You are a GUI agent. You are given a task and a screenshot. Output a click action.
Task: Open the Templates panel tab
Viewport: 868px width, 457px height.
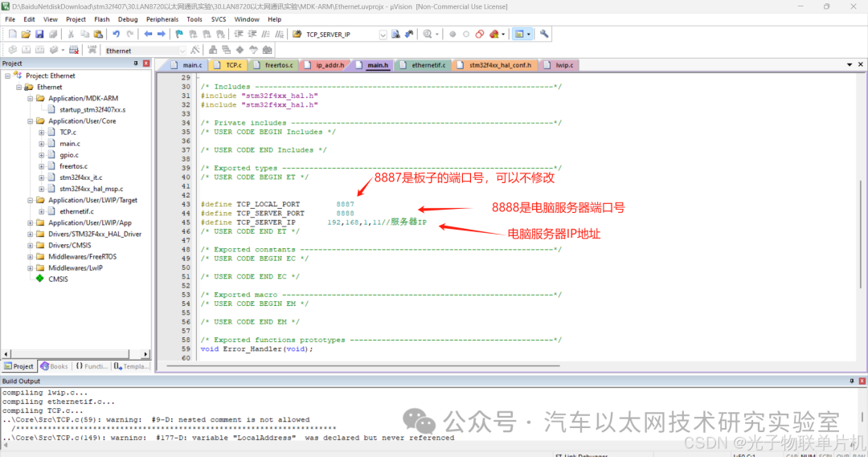pyautogui.click(x=131, y=366)
